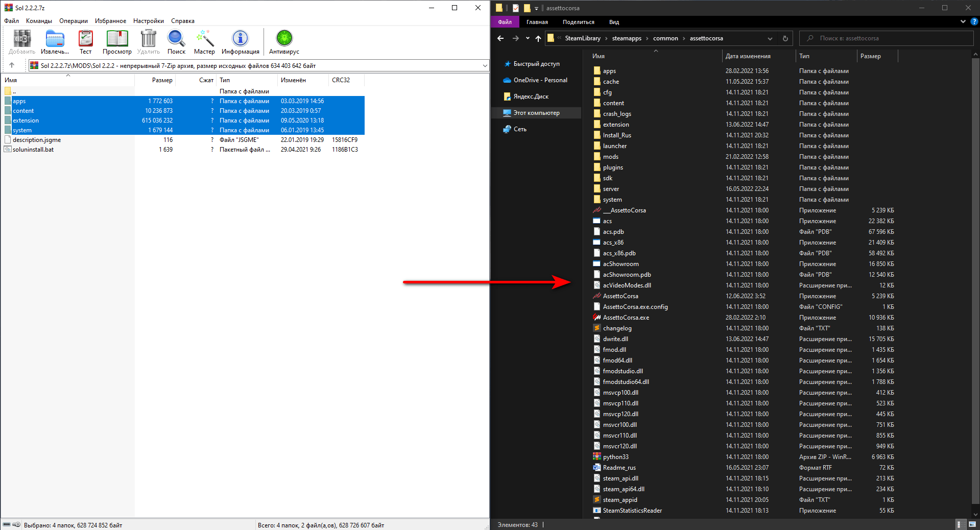Sort Explorer files by Тип column

pos(826,56)
